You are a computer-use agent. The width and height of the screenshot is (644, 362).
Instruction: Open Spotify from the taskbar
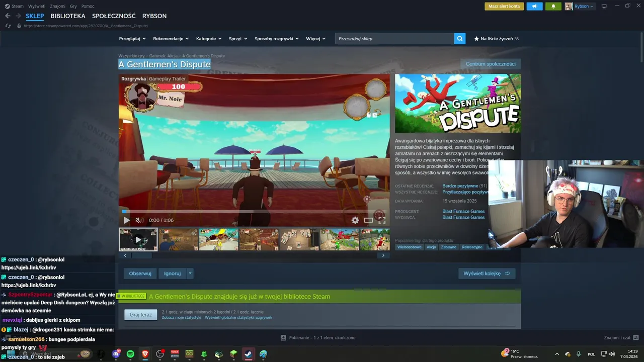(130, 354)
